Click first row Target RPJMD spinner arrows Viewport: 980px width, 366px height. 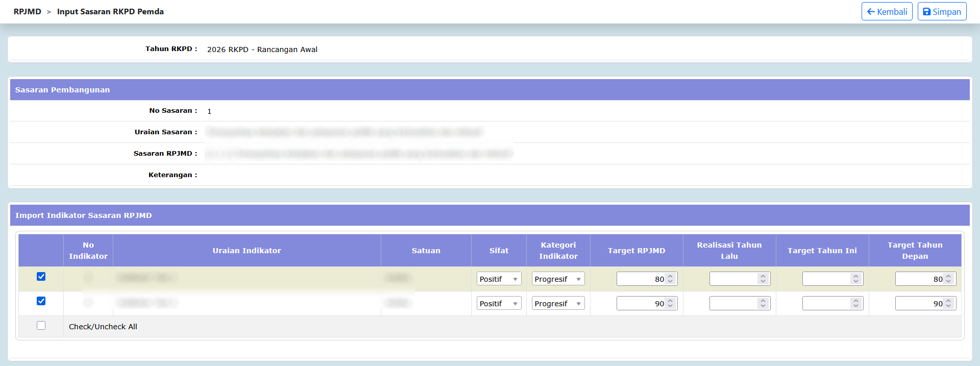[x=670, y=279]
